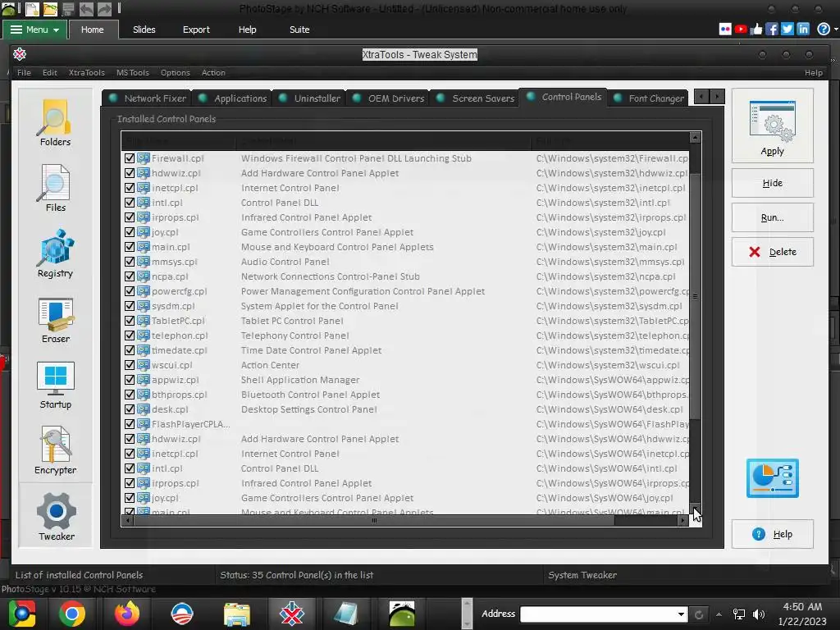Open Twitter share icon in PhotoStage
The height and width of the screenshot is (630, 840).
coord(787,30)
